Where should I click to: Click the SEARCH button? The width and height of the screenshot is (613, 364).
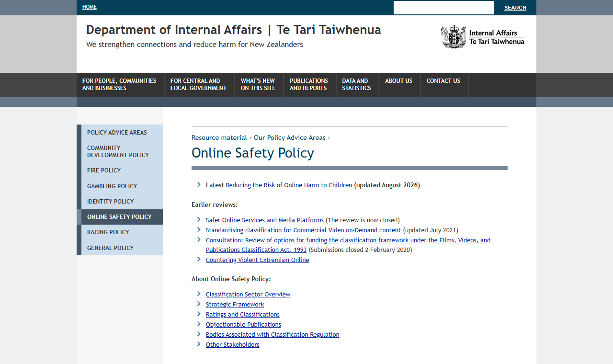pos(515,8)
